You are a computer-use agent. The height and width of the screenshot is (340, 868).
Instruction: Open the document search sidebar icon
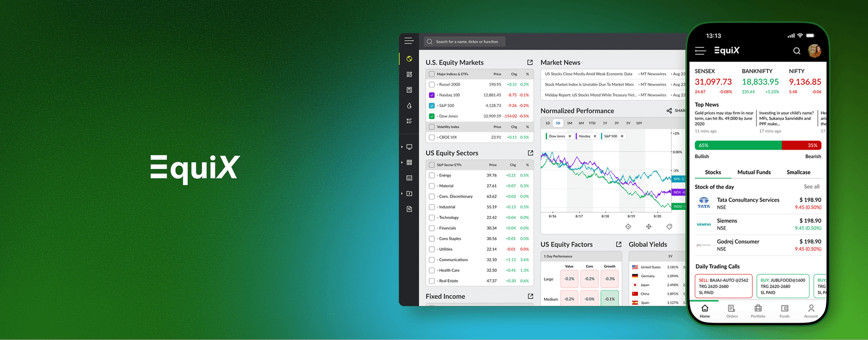tap(409, 209)
